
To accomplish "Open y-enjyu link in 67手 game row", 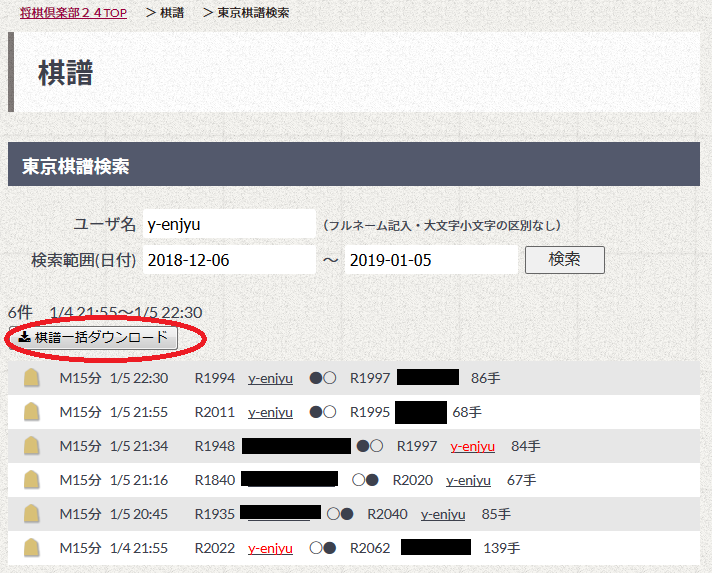I will 468,480.
